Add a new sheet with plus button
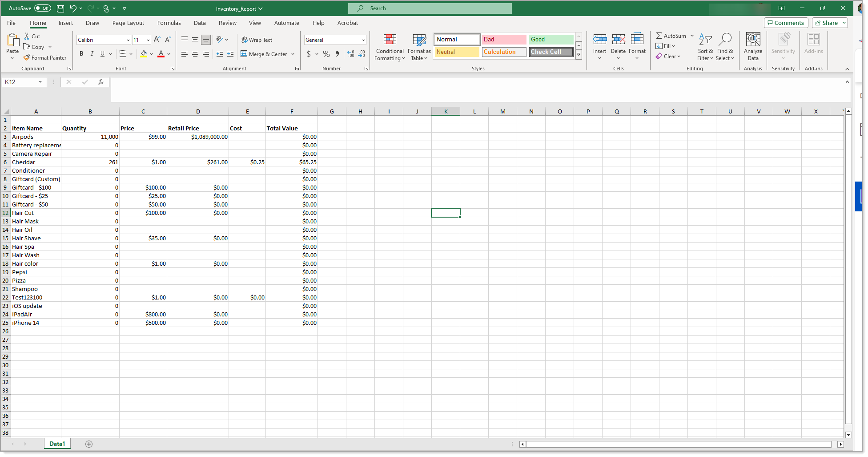This screenshot has height=457, width=868. point(89,444)
